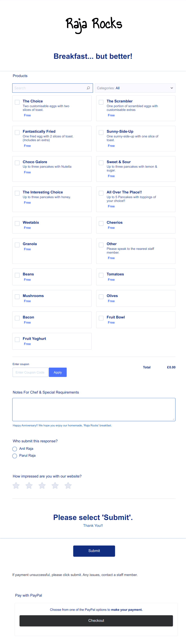Select the Choco Galore pancakes checkbox
The image size is (186, 644).
17,163
